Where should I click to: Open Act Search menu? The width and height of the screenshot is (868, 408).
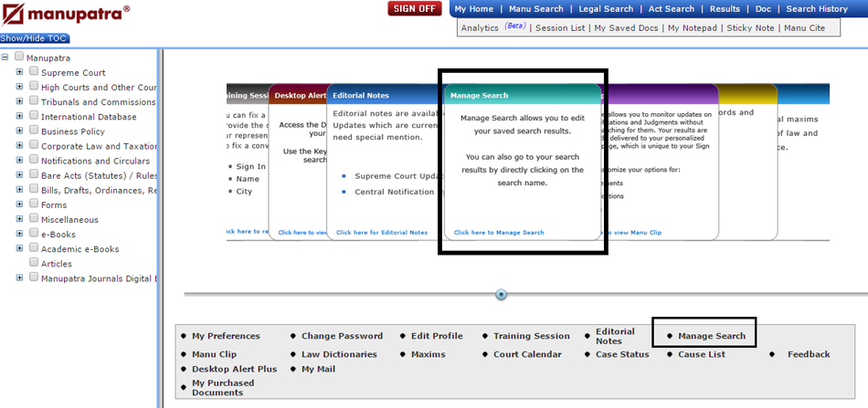[672, 9]
